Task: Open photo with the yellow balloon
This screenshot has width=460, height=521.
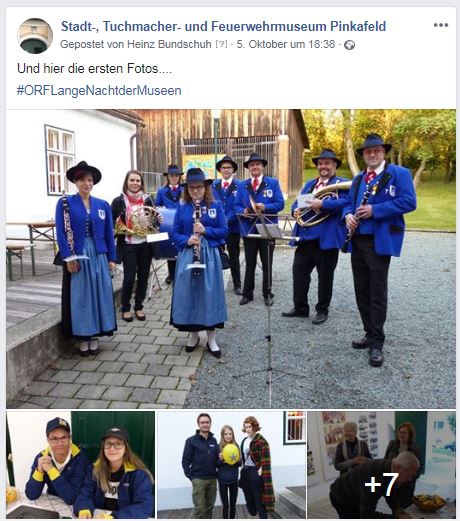Action: pyautogui.click(x=232, y=465)
